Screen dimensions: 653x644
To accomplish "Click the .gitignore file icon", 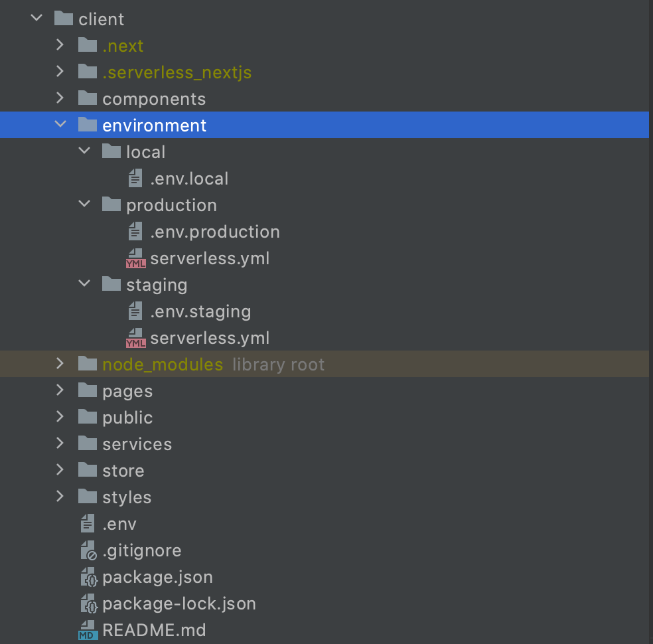I will tap(88, 550).
